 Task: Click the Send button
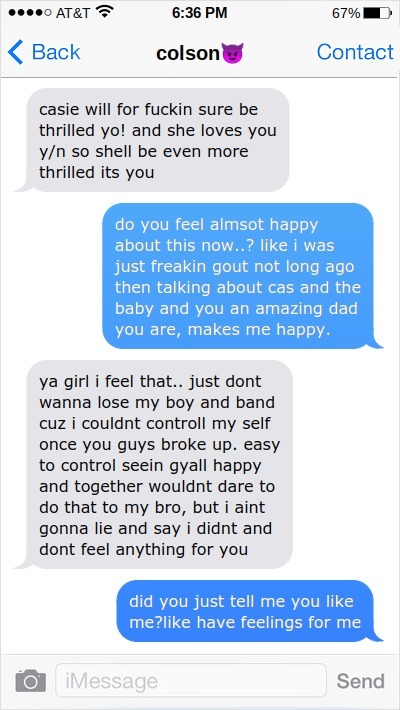(x=361, y=681)
